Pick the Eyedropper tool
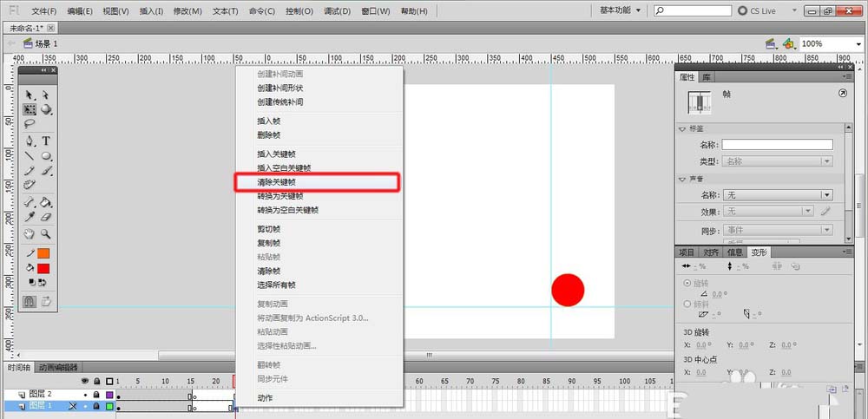This screenshot has height=419, width=868. 30,216
